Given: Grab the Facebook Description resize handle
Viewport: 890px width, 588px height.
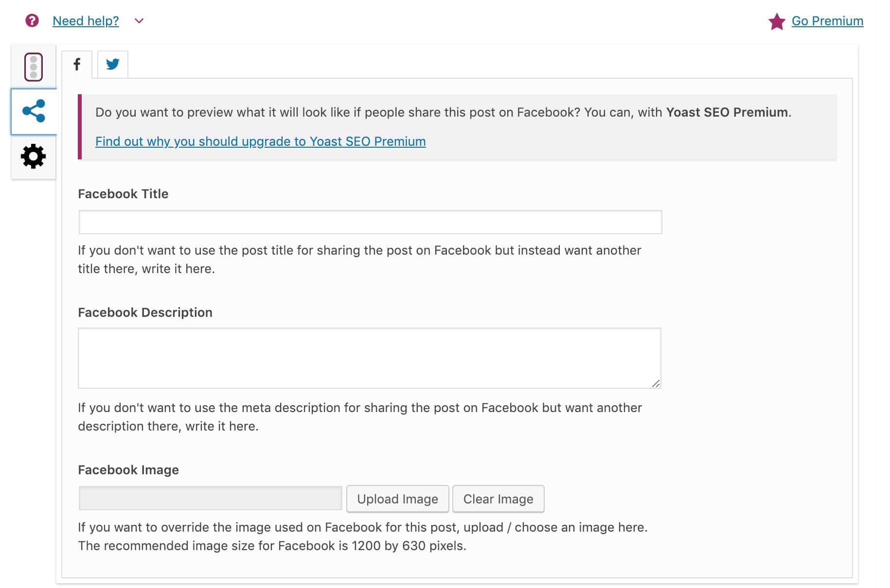Looking at the screenshot, I should click(x=656, y=383).
